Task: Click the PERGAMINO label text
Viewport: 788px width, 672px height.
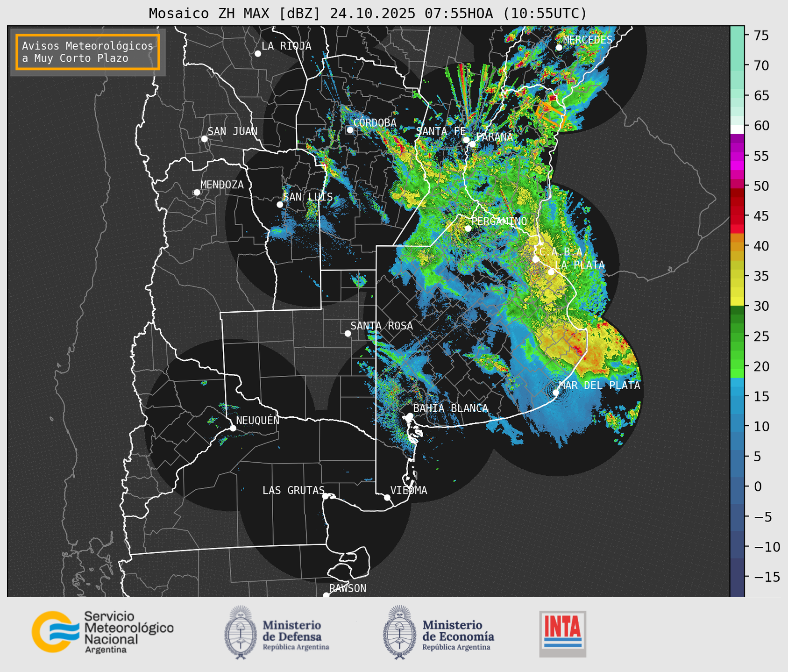Action: [499, 221]
